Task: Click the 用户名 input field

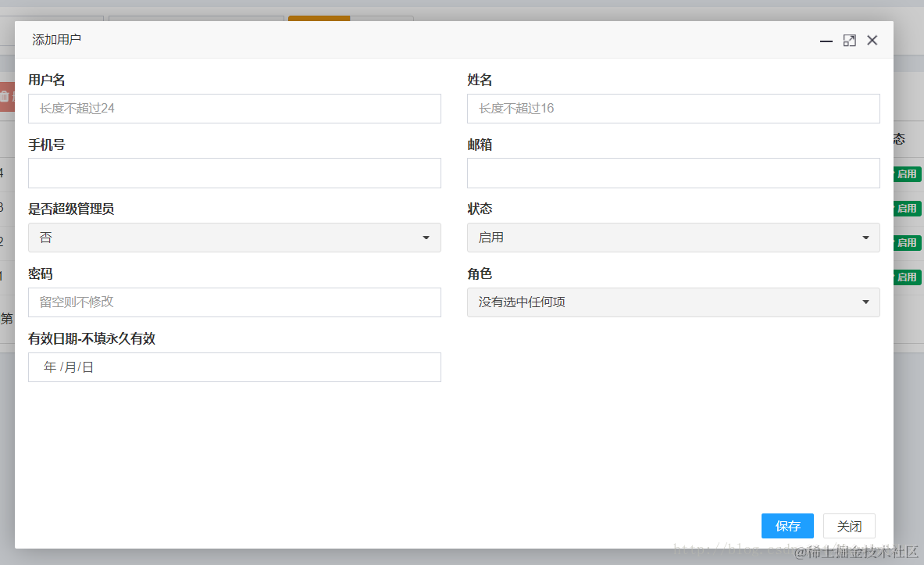Action: (234, 109)
